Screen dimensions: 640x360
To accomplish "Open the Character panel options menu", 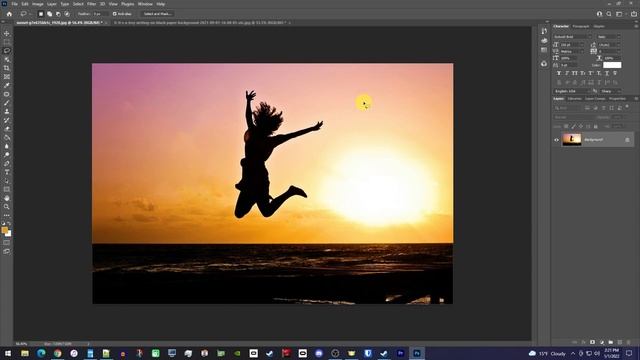I will [x=636, y=26].
